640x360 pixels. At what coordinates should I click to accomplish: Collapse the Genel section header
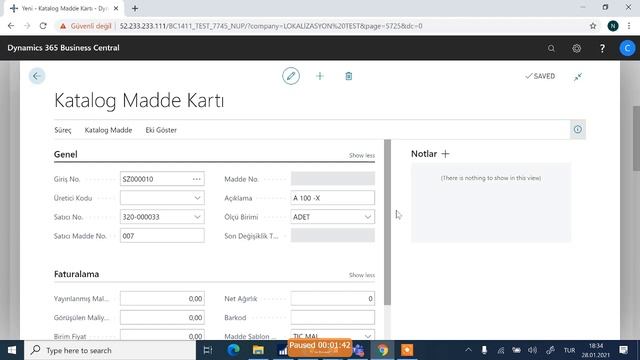[66, 154]
